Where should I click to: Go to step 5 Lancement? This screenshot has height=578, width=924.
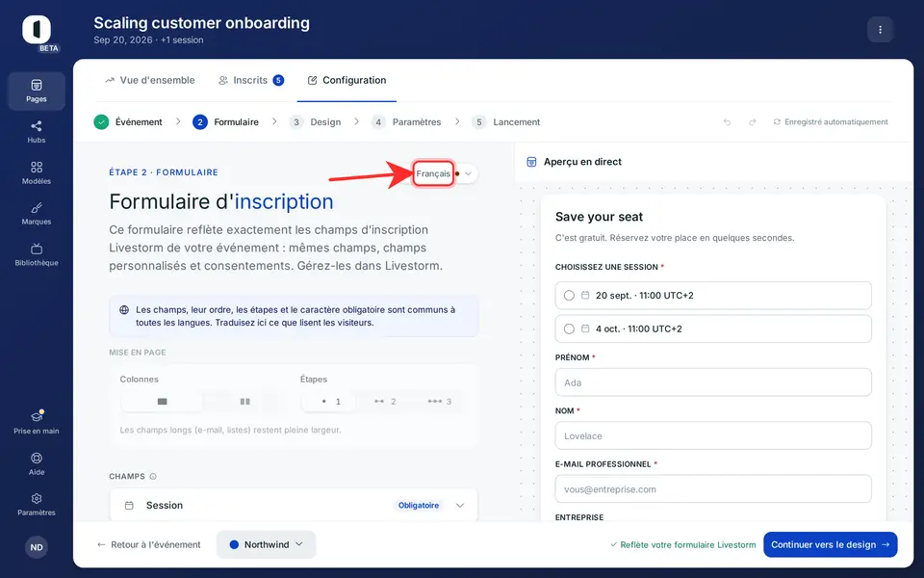(x=505, y=122)
